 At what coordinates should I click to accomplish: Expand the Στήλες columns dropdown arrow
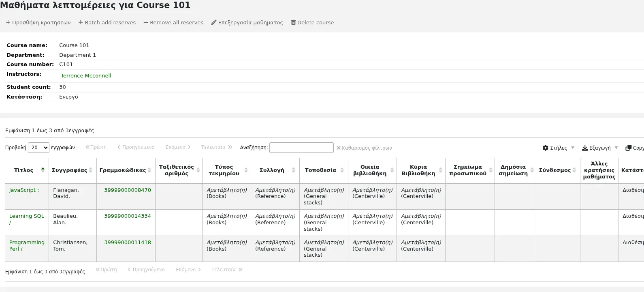pos(573,148)
